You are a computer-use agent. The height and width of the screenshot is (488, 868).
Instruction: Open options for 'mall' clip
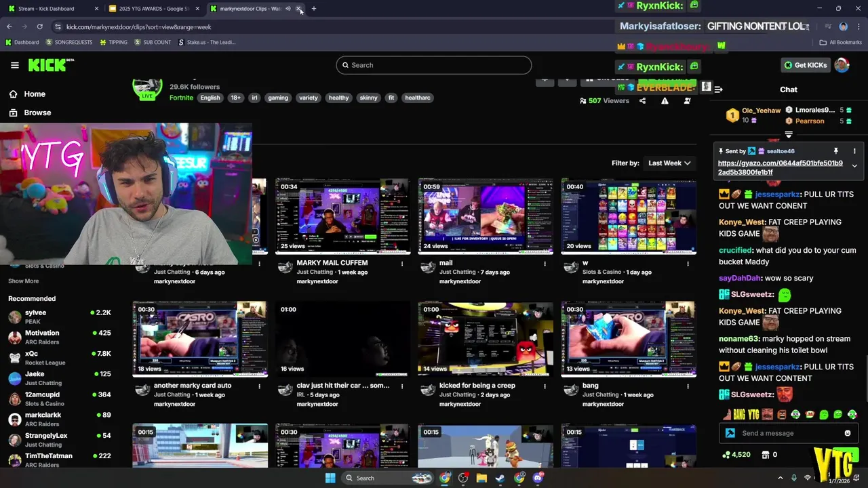545,264
